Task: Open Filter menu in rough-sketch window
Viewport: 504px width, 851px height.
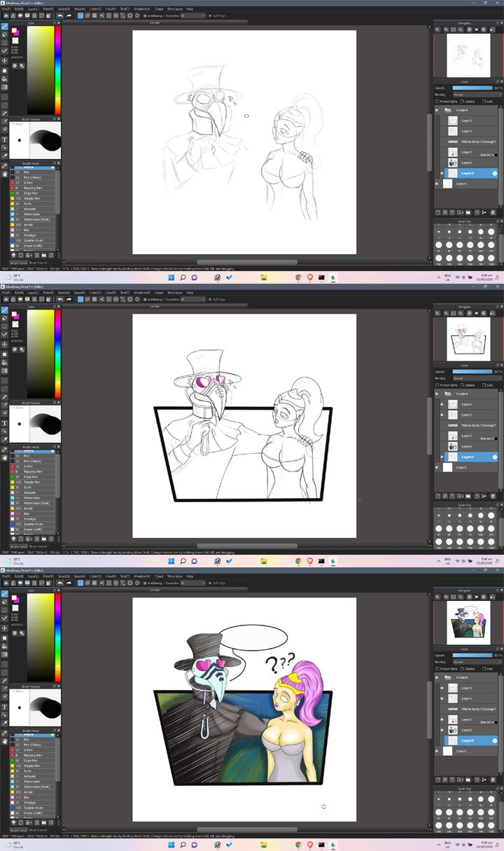Action: pos(48,8)
